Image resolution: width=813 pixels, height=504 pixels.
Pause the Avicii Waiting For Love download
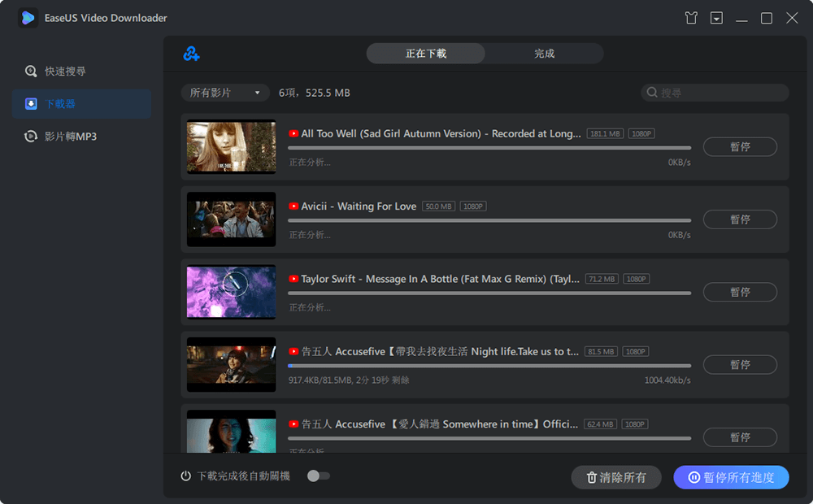[740, 219]
